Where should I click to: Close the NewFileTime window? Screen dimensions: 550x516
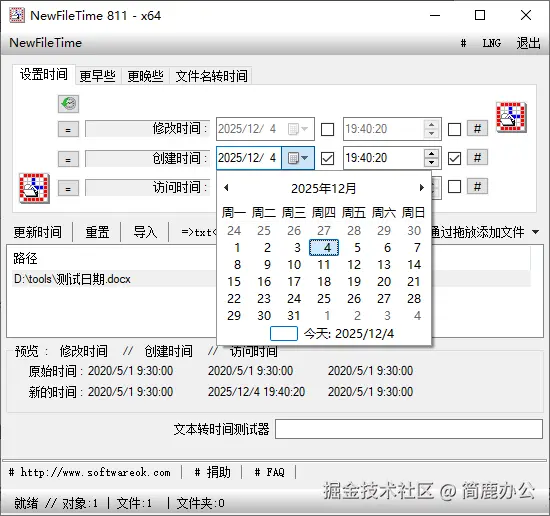[x=526, y=15]
